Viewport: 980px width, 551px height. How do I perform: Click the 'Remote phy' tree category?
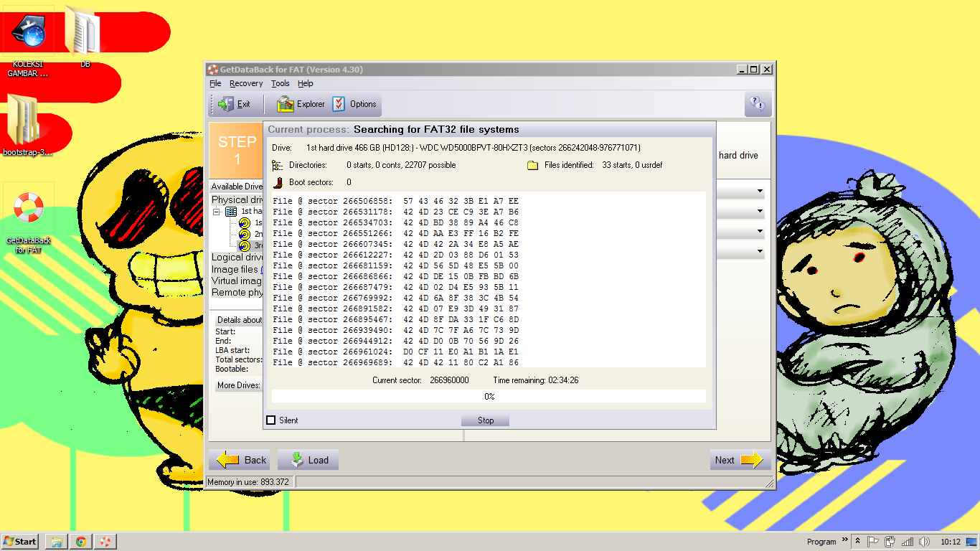(x=237, y=292)
